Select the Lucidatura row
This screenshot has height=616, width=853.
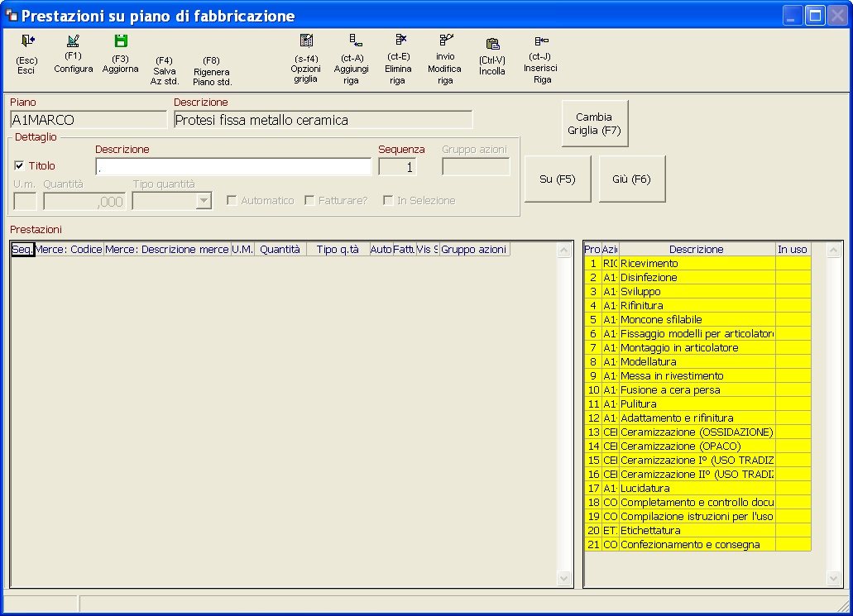697,489
